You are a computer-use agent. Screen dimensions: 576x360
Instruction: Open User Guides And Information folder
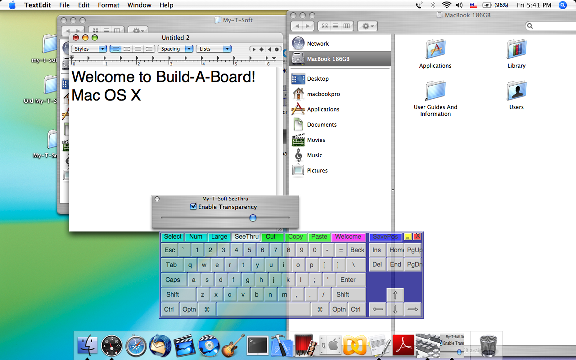point(435,99)
